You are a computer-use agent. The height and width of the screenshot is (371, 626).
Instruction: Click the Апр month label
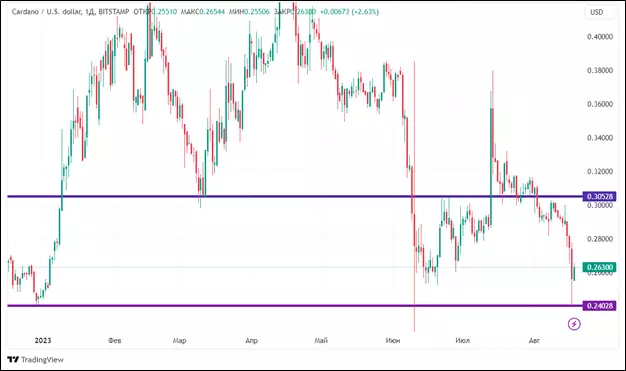[x=251, y=340]
